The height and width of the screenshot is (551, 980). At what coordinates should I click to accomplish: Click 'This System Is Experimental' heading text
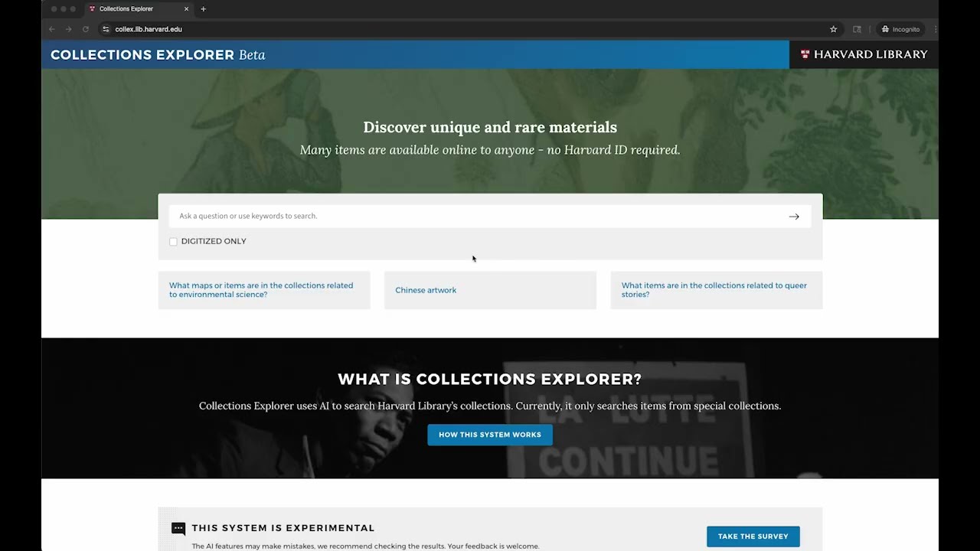point(283,528)
